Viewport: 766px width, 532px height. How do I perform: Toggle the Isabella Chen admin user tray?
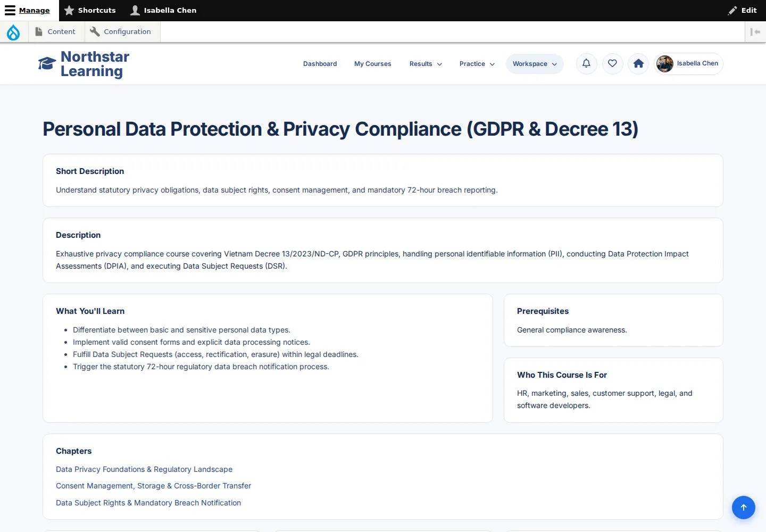click(164, 10)
